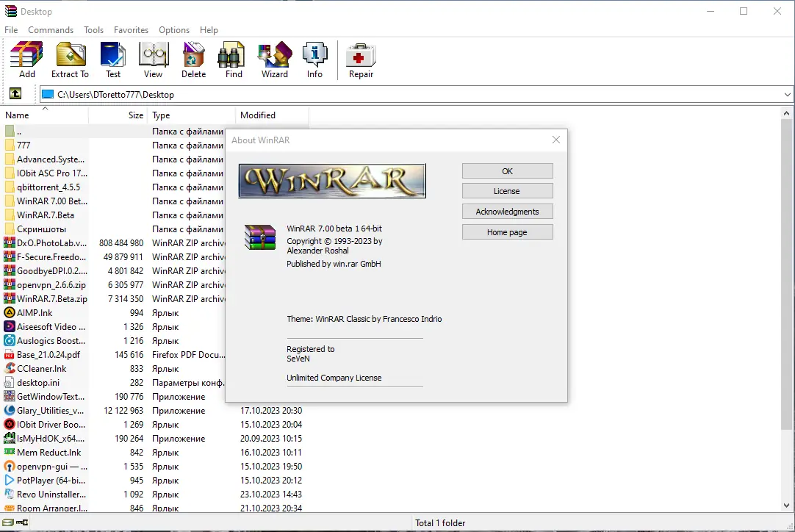Open the Favorites menu
Viewport: 795px width, 532px height.
coord(131,30)
